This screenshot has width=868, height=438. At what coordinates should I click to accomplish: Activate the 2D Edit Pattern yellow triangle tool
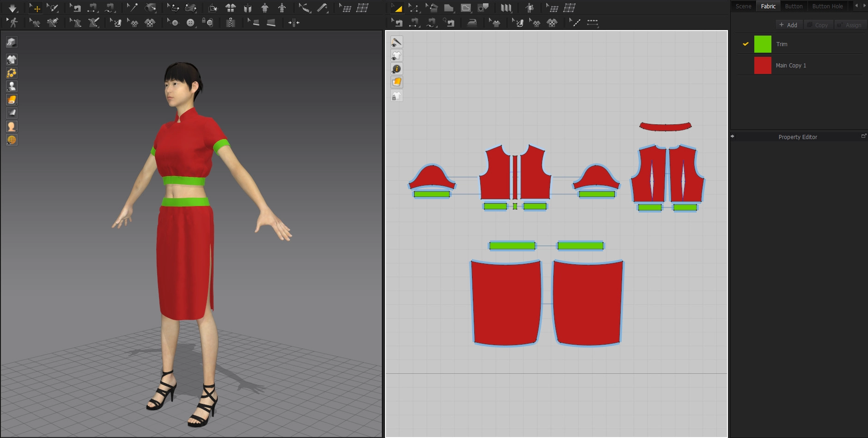click(397, 8)
